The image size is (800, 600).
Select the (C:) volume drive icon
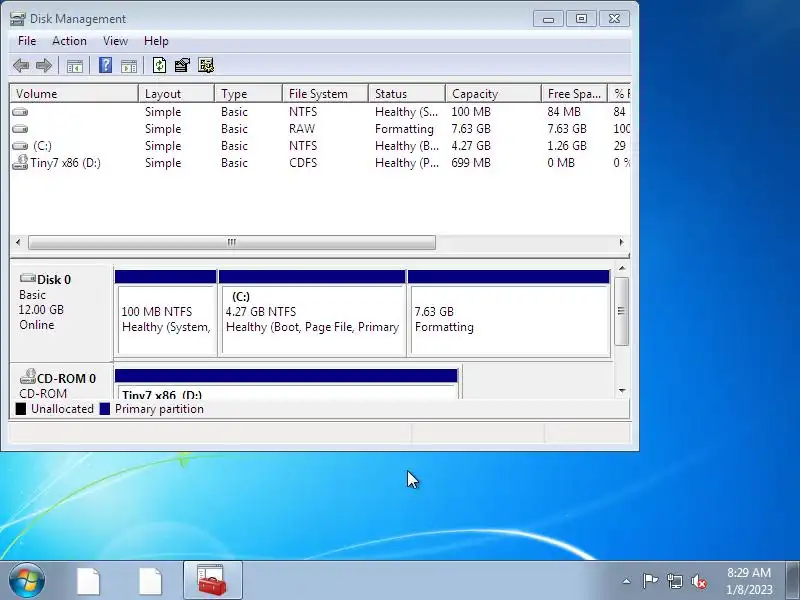click(20, 146)
